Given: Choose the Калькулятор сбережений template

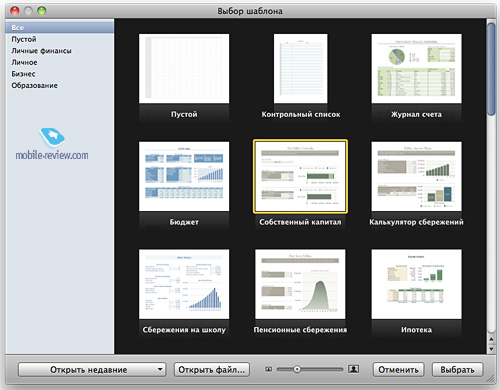Looking at the screenshot, I should click(416, 176).
